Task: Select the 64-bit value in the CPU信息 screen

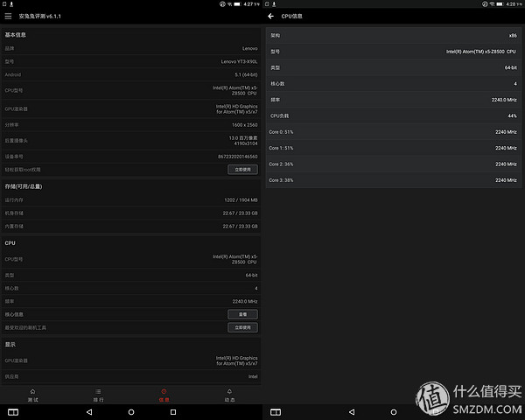Action: (x=511, y=67)
